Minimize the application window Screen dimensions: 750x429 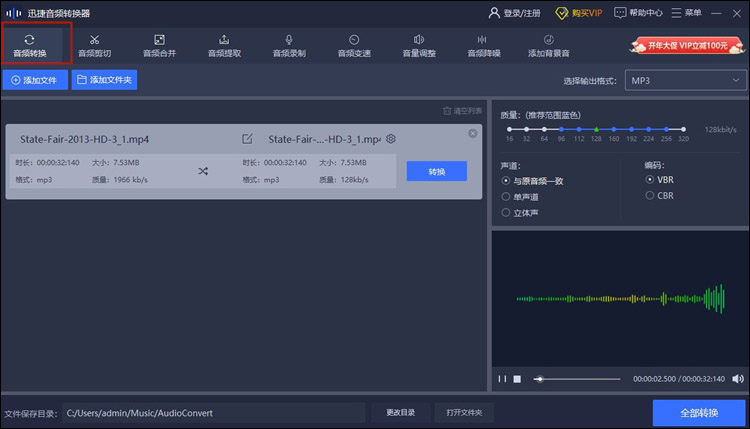pyautogui.click(x=716, y=13)
